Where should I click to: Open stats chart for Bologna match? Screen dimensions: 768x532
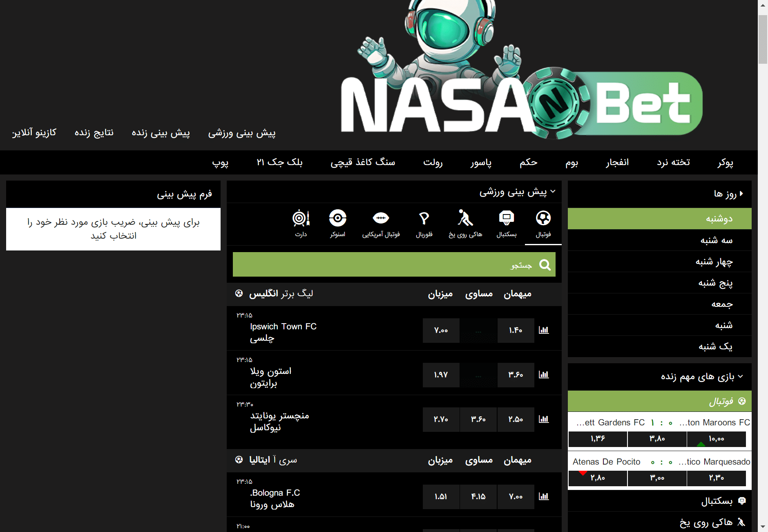tap(544, 496)
